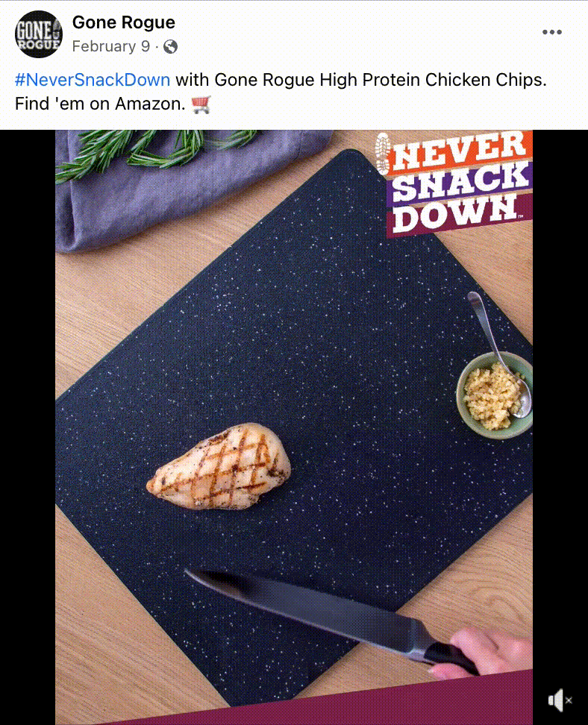Viewport: 588px width, 725px height.
Task: Click the globe public audience icon
Action: tap(170, 47)
